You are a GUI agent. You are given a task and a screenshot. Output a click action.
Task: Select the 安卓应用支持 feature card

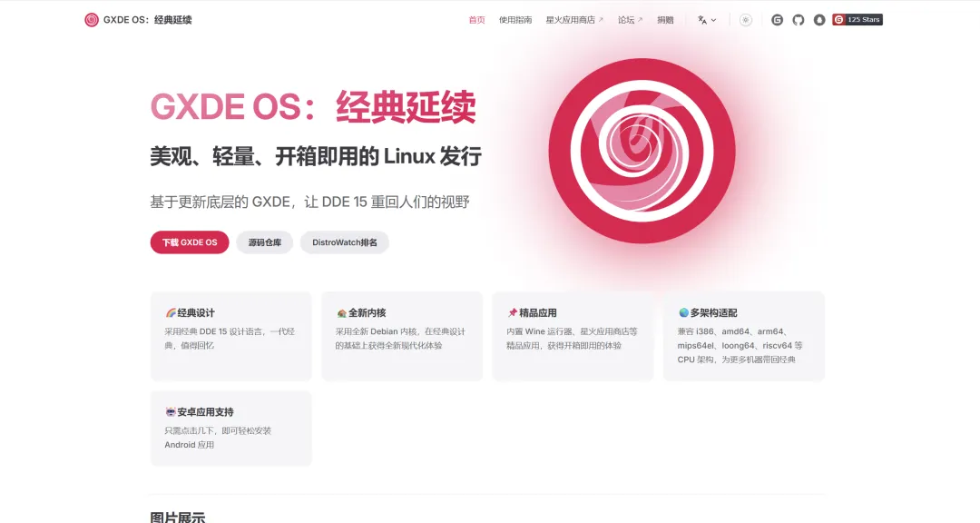click(230, 428)
